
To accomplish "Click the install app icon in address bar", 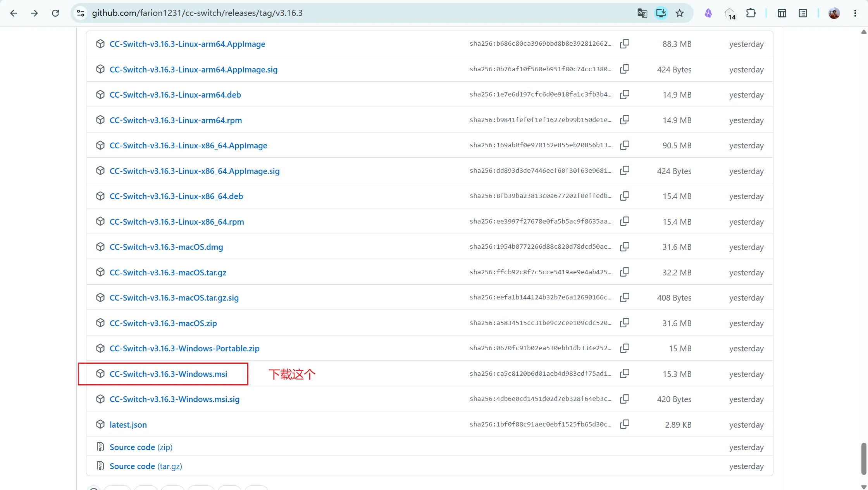I will click(x=661, y=13).
